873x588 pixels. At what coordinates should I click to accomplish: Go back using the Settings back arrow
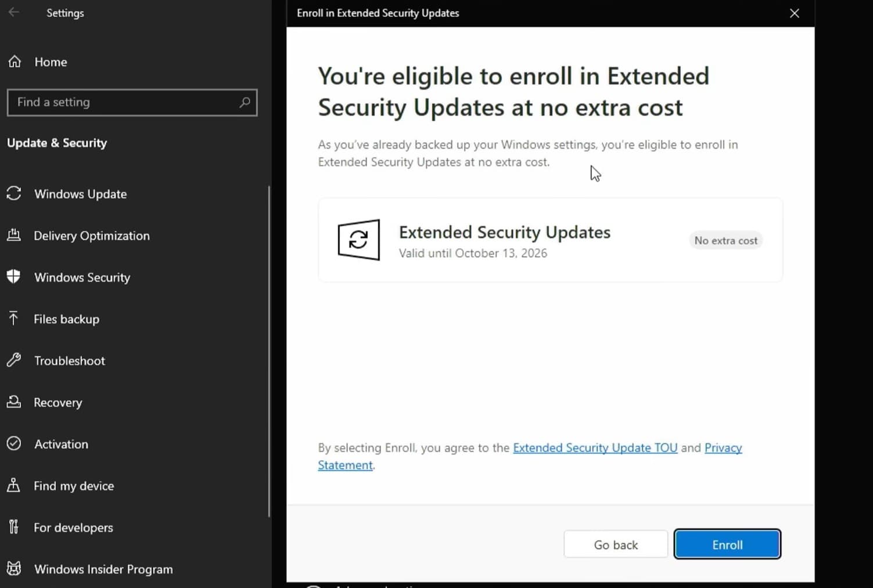14,12
